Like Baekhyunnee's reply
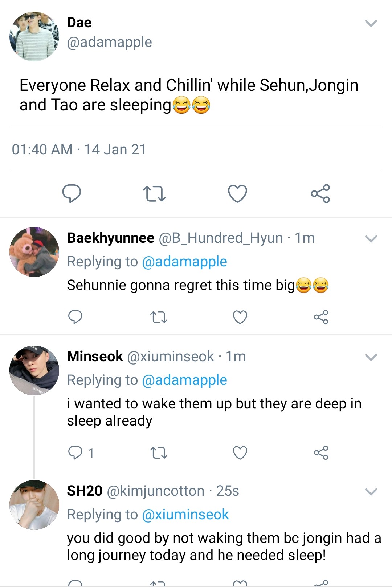The width and height of the screenshot is (392, 588). pos(240,317)
